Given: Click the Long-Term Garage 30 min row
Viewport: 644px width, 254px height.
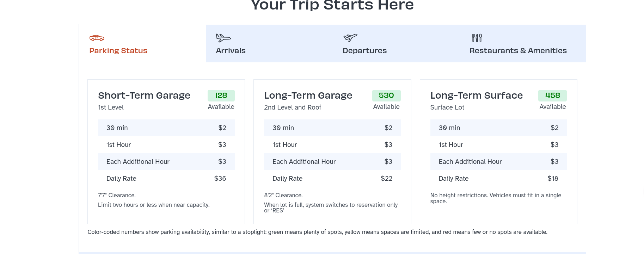Looking at the screenshot, I should coord(332,128).
